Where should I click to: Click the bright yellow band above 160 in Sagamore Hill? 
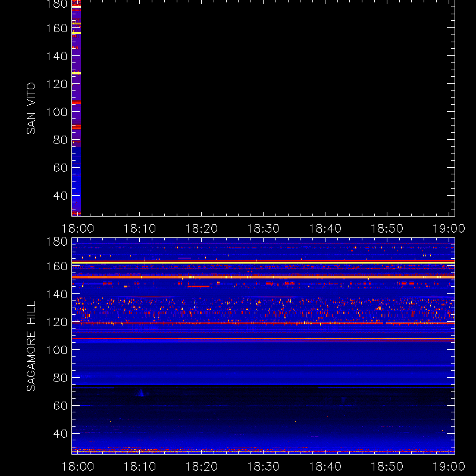[x=263, y=262]
